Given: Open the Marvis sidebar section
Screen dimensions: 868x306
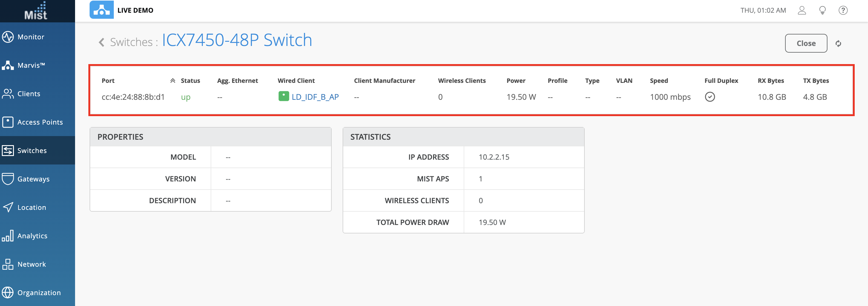Looking at the screenshot, I should pyautogui.click(x=31, y=65).
